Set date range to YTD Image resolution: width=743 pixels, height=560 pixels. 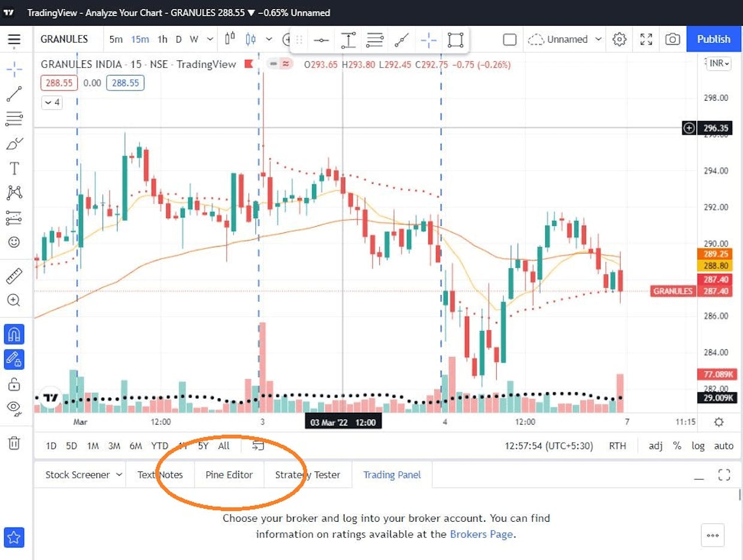click(x=159, y=446)
